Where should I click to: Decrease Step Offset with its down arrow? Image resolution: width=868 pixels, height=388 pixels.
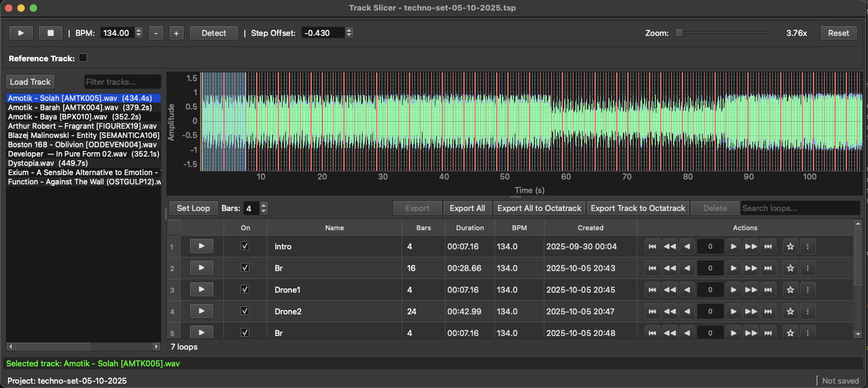coord(348,35)
